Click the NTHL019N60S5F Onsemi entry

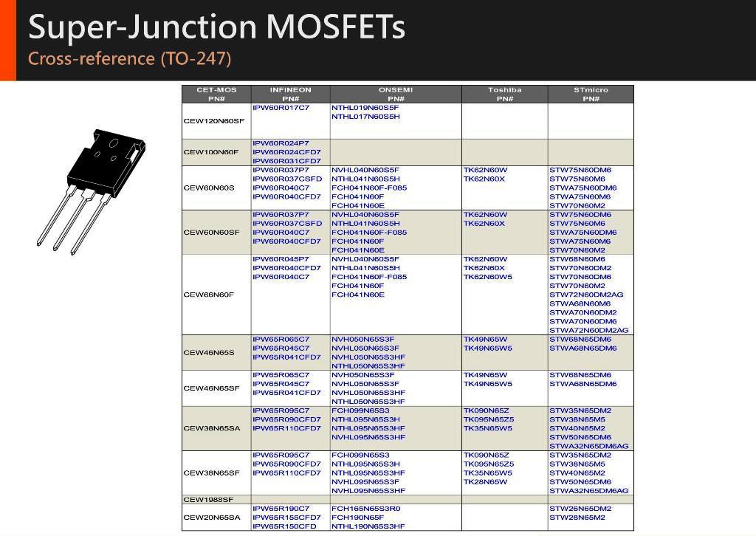(x=365, y=108)
